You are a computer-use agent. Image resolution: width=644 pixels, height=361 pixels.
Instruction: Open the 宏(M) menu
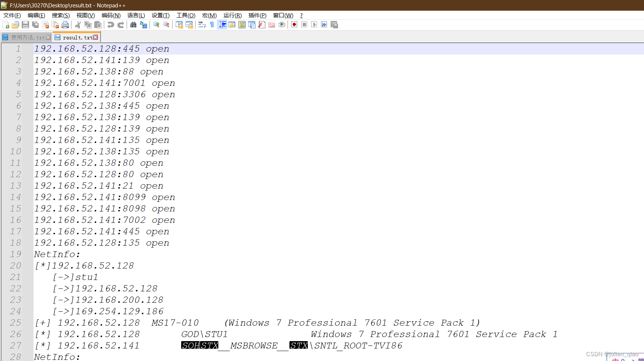coord(210,15)
